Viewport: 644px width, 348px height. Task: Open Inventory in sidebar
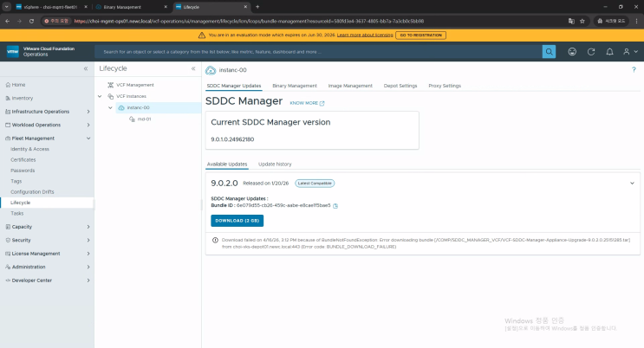click(x=23, y=98)
